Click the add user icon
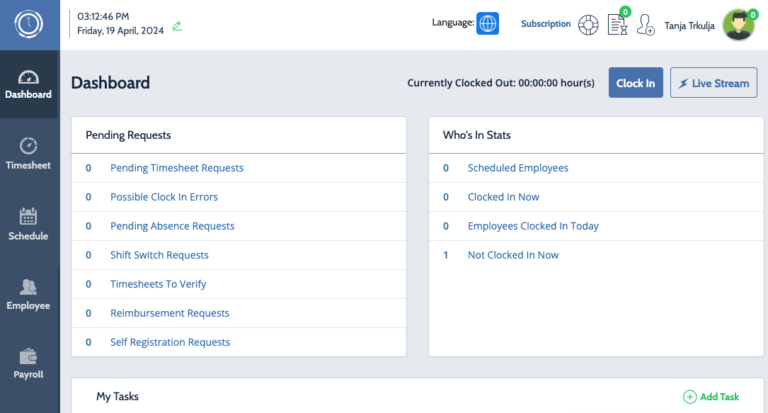Screen dimensions: 768x413 (645, 25)
